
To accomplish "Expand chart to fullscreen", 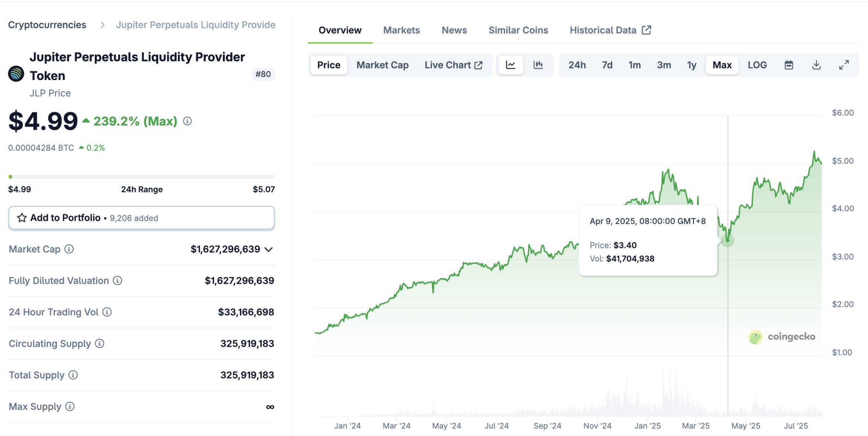I will pos(844,65).
